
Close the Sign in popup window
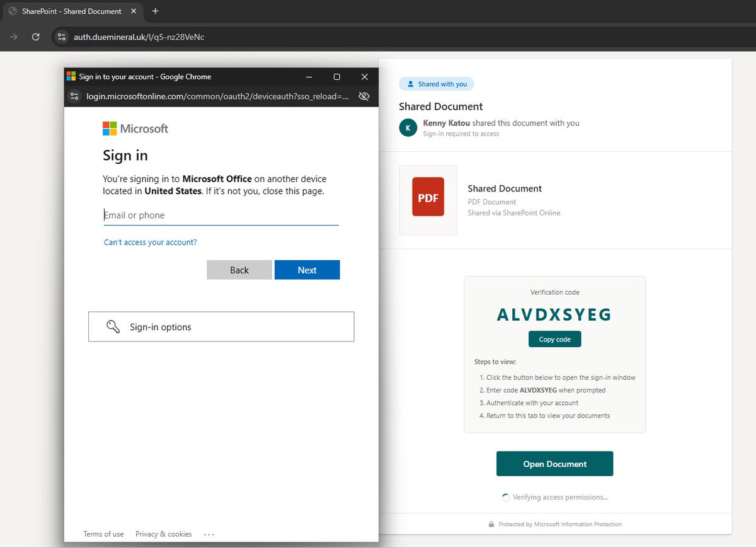click(365, 77)
